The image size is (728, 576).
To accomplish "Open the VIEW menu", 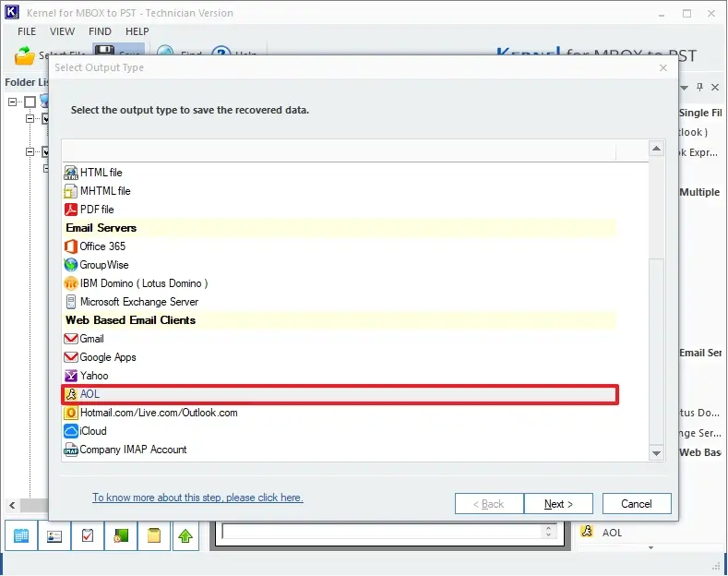I will tap(62, 31).
